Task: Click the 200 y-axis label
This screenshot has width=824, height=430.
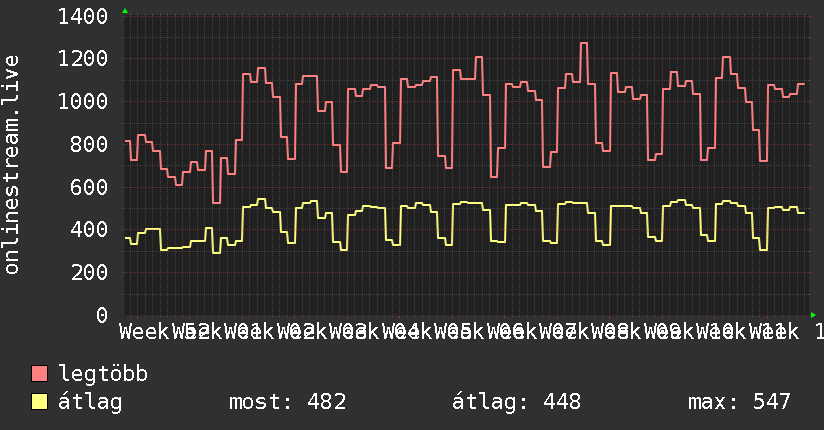Action: [89, 273]
